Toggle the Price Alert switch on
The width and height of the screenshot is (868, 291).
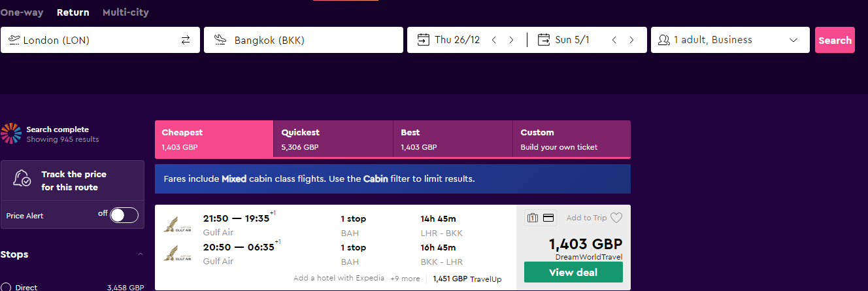pyautogui.click(x=124, y=215)
